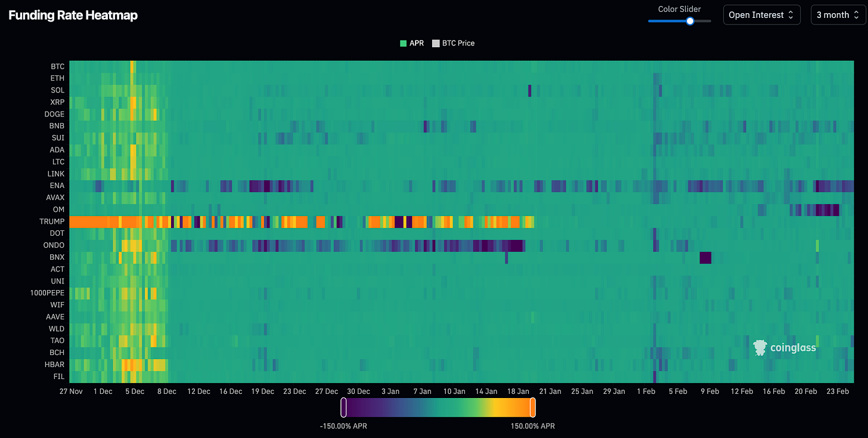The image size is (868, 438).
Task: Click the SOL row label
Action: point(57,90)
